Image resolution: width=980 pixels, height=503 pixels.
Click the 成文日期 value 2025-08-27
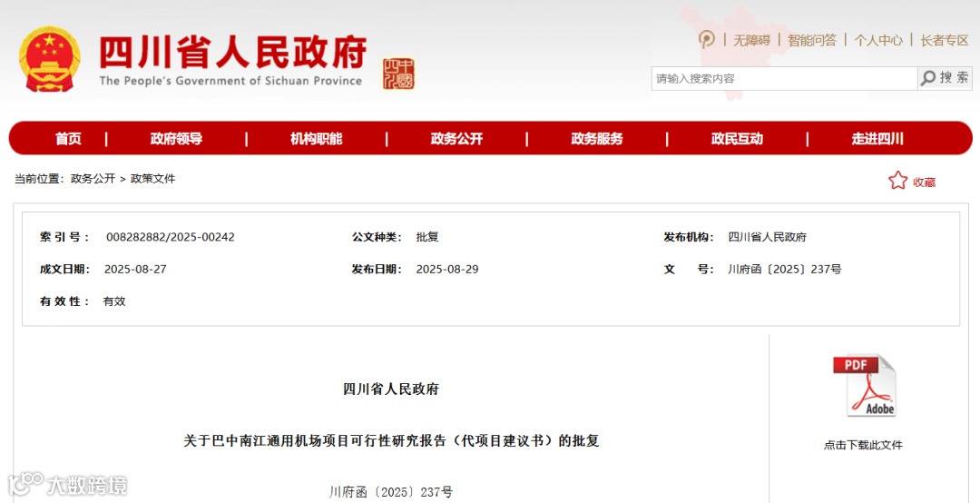tap(135, 269)
